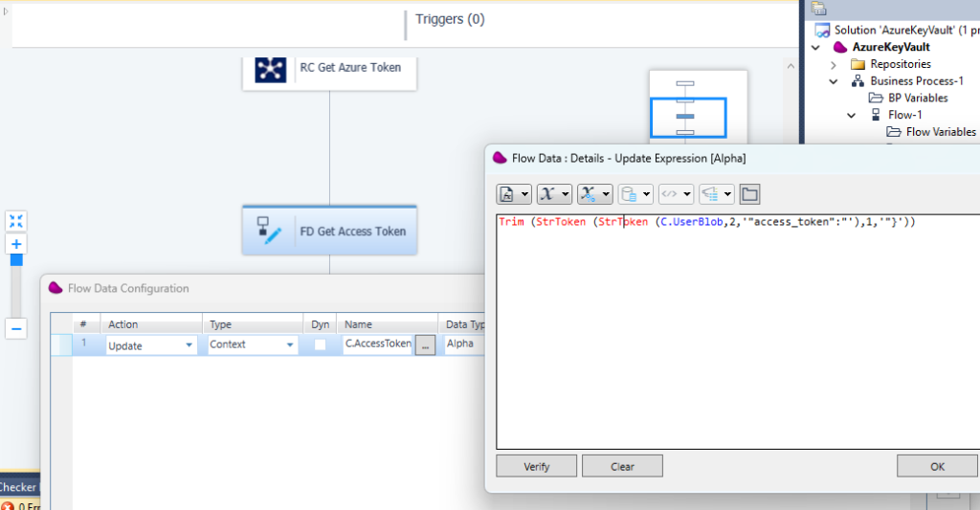
Task: Open the Action dropdown showing Update
Action: click(189, 345)
